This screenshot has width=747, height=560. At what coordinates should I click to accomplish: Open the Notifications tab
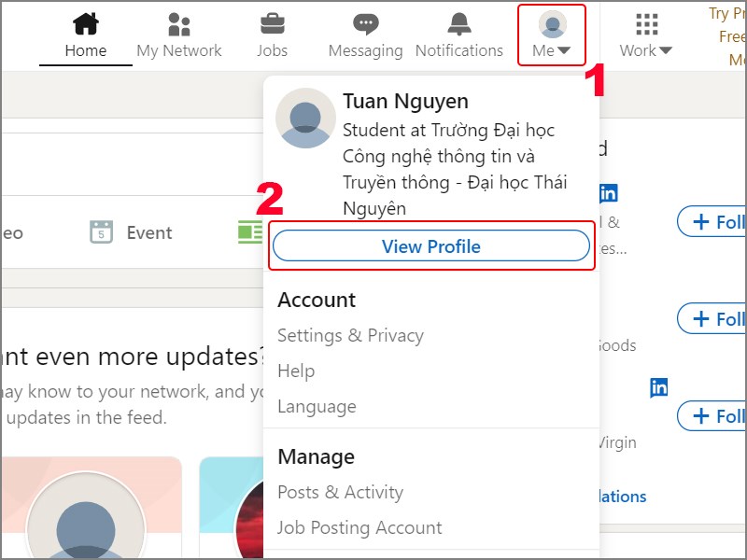pos(458,35)
